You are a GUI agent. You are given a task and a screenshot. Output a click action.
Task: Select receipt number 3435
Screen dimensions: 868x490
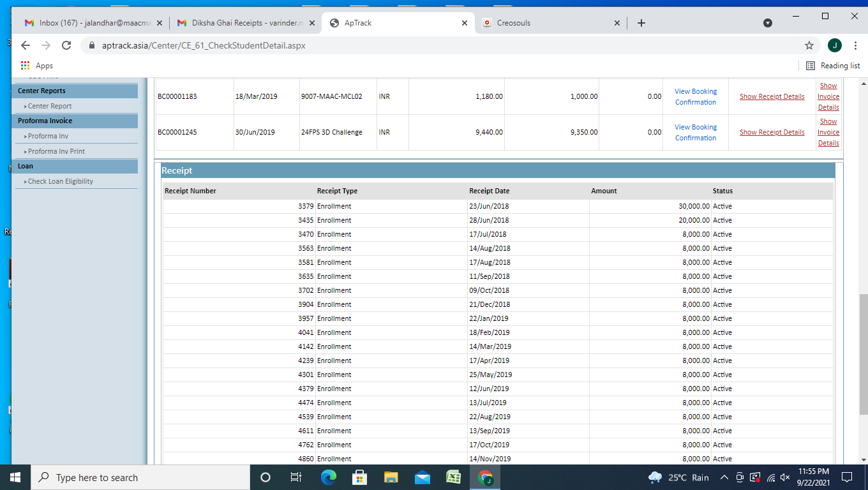click(x=306, y=220)
